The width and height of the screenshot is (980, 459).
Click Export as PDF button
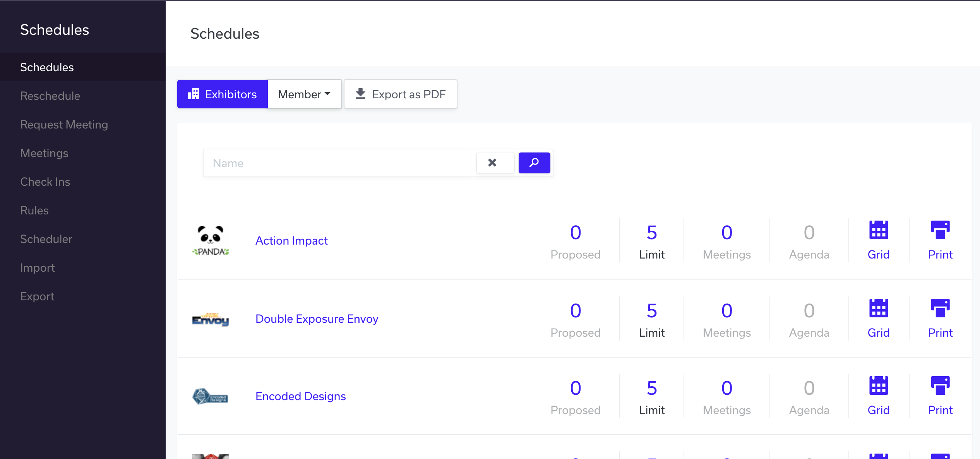pyautogui.click(x=401, y=94)
